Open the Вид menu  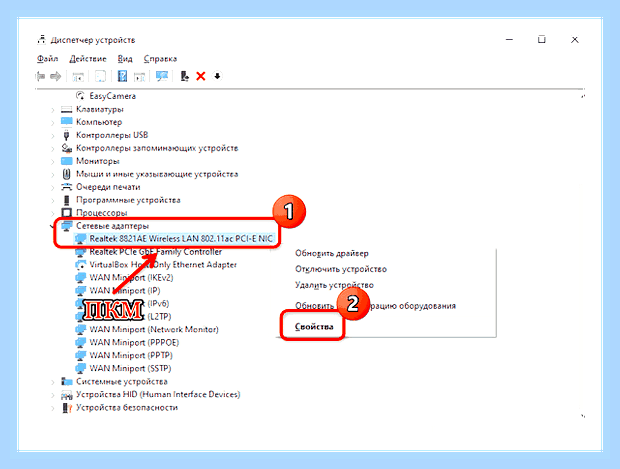125,59
